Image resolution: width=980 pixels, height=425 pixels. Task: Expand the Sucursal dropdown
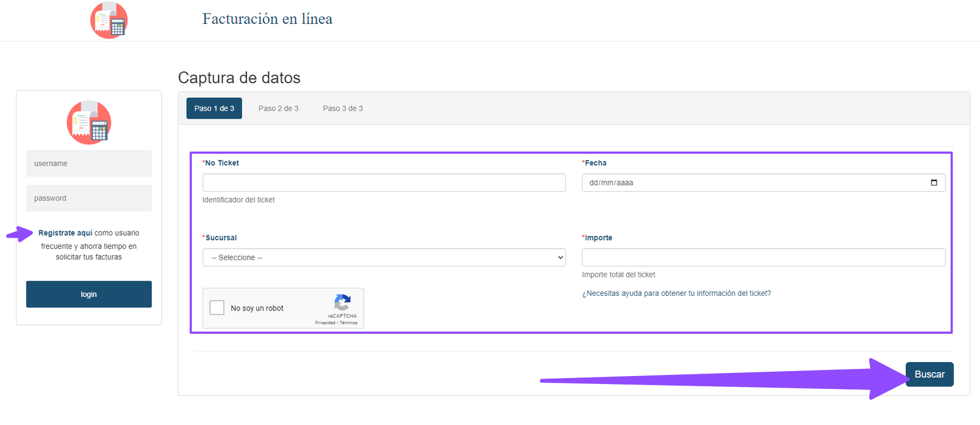click(383, 257)
